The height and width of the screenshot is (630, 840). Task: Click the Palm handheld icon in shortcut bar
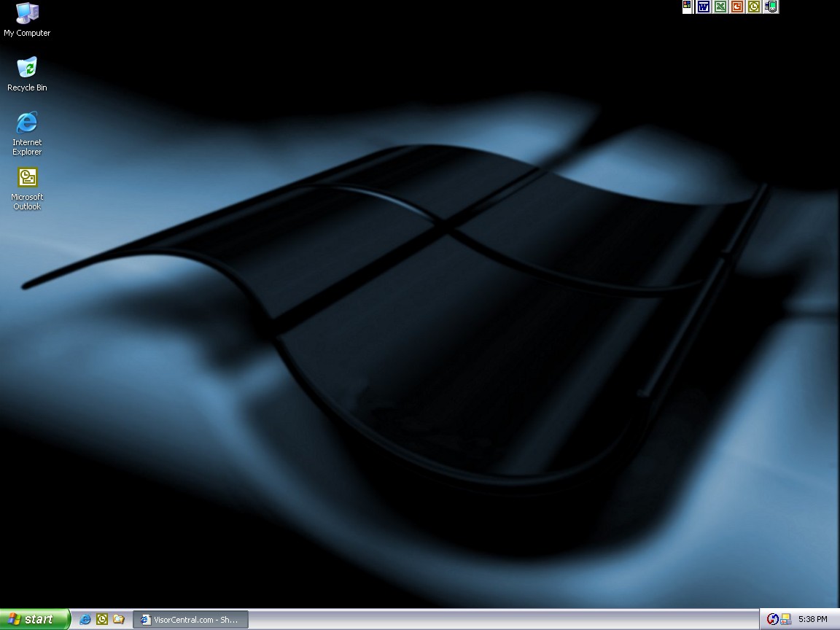pyautogui.click(x=771, y=7)
